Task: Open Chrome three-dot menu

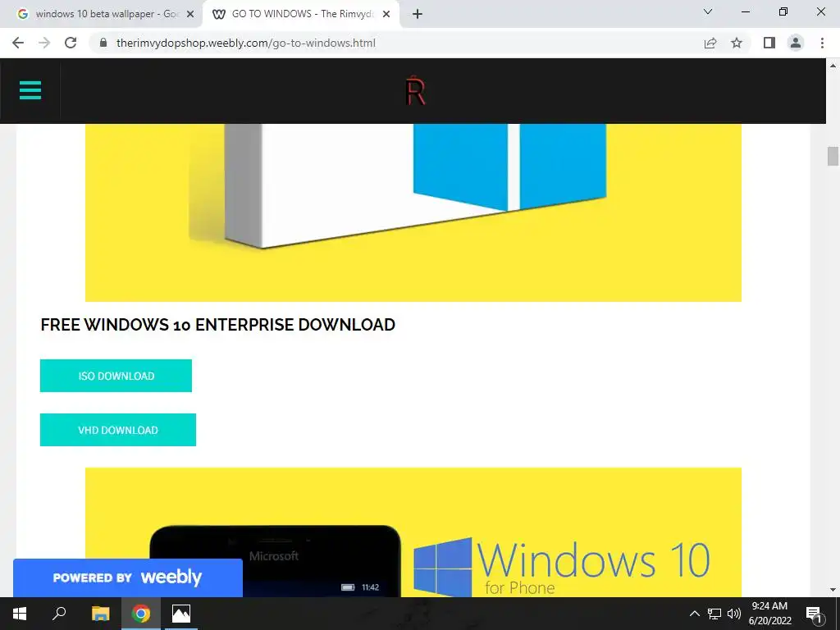Action: [x=822, y=43]
